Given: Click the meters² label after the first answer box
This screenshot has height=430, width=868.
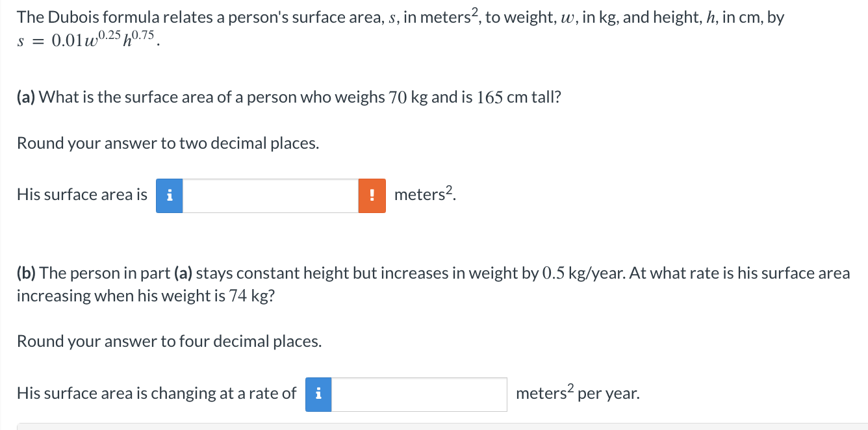Looking at the screenshot, I should pyautogui.click(x=422, y=194).
